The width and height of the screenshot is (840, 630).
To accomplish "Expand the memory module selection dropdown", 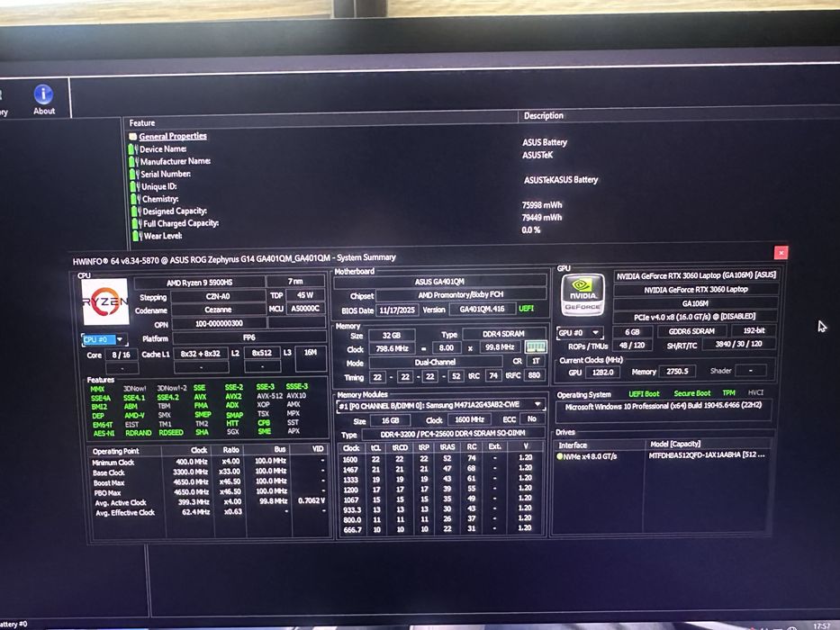I will click(x=537, y=404).
